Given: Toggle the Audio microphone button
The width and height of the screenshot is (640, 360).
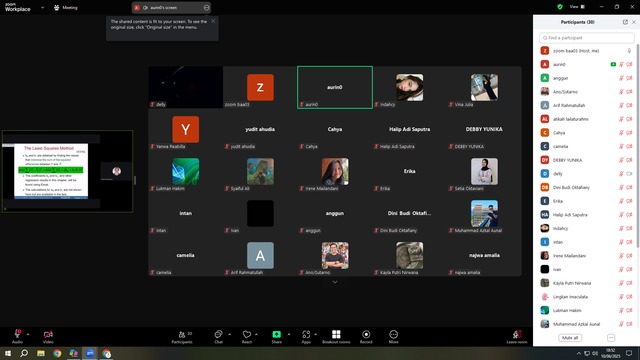Looking at the screenshot, I should (x=17, y=337).
